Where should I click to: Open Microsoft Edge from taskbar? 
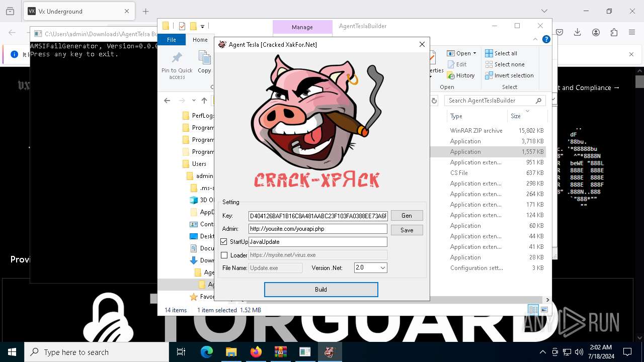(207, 352)
